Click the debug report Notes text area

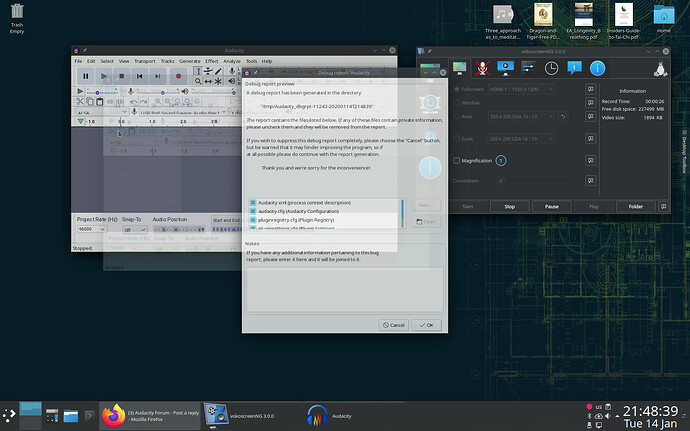click(345, 289)
